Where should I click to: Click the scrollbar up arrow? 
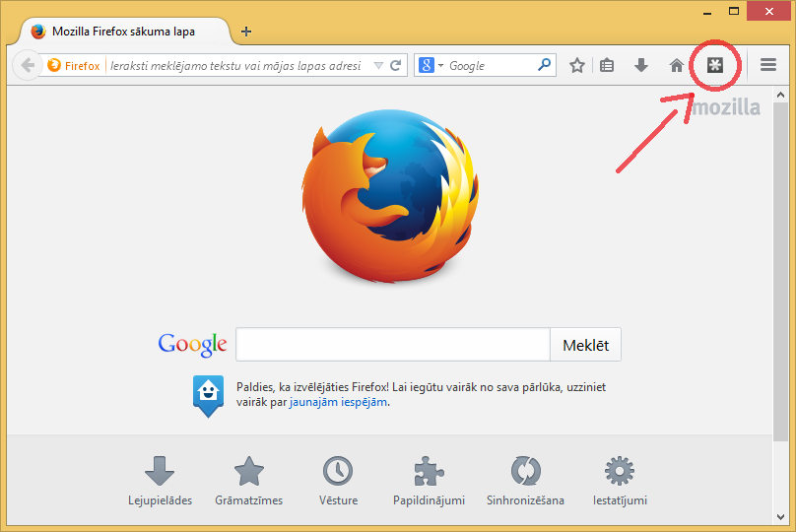coord(781,95)
